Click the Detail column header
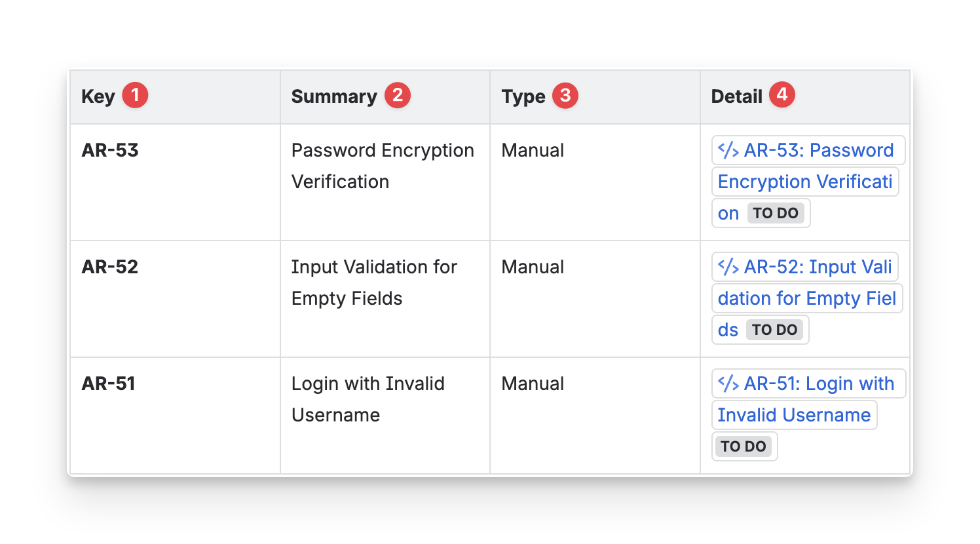 point(737,96)
